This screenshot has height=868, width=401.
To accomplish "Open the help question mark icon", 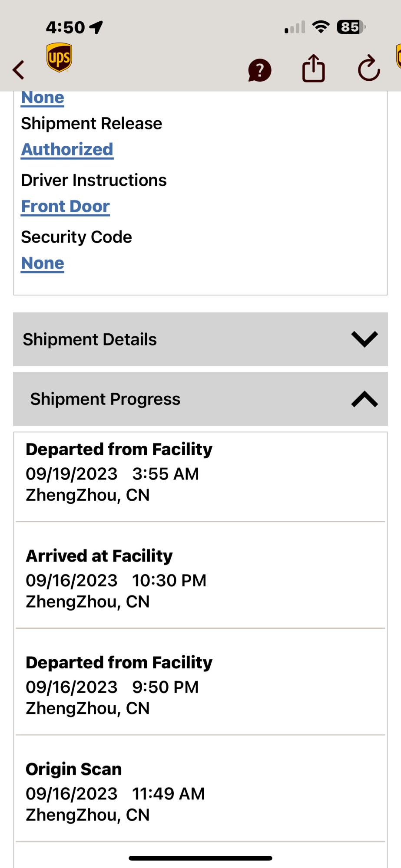I will [x=259, y=70].
